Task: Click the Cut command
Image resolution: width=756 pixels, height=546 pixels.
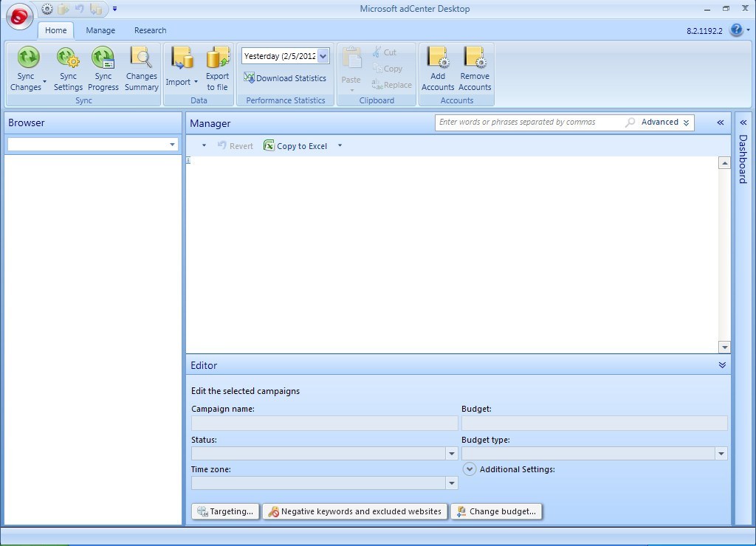Action: tap(384, 52)
